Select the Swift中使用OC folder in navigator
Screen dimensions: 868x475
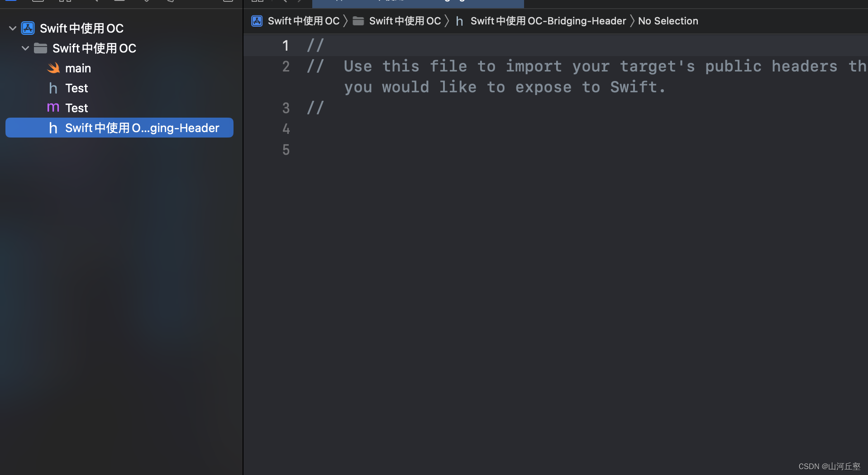point(94,48)
